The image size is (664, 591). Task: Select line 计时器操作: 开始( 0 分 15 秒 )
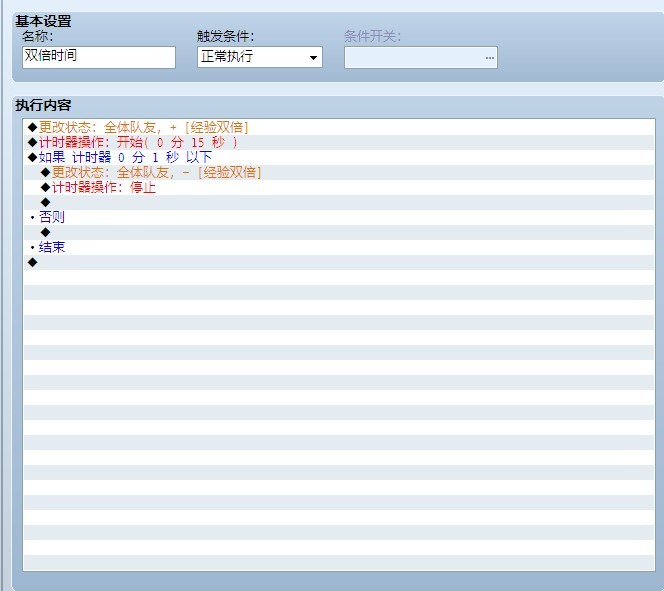tap(339, 142)
